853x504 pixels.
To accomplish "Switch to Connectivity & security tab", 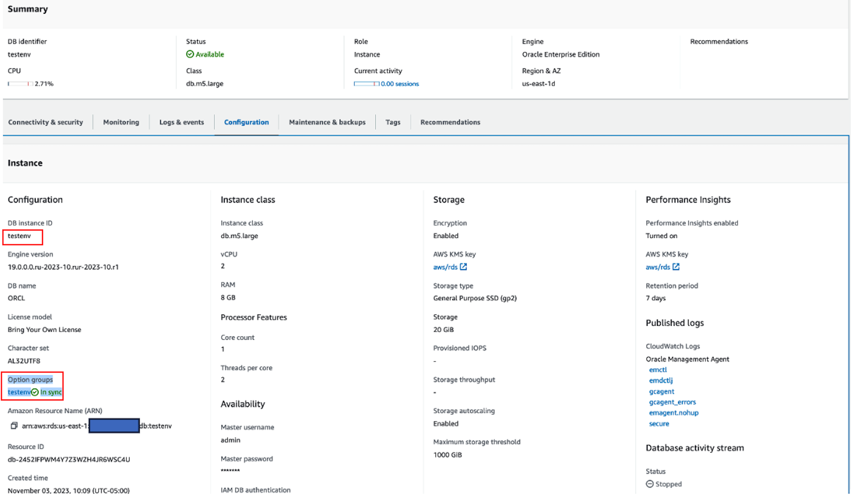I will 46,122.
